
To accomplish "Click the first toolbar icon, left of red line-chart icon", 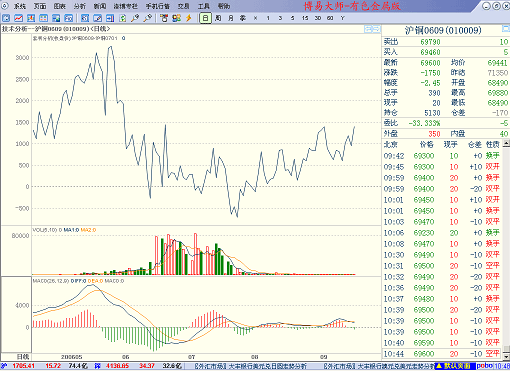I will pos(6,18).
